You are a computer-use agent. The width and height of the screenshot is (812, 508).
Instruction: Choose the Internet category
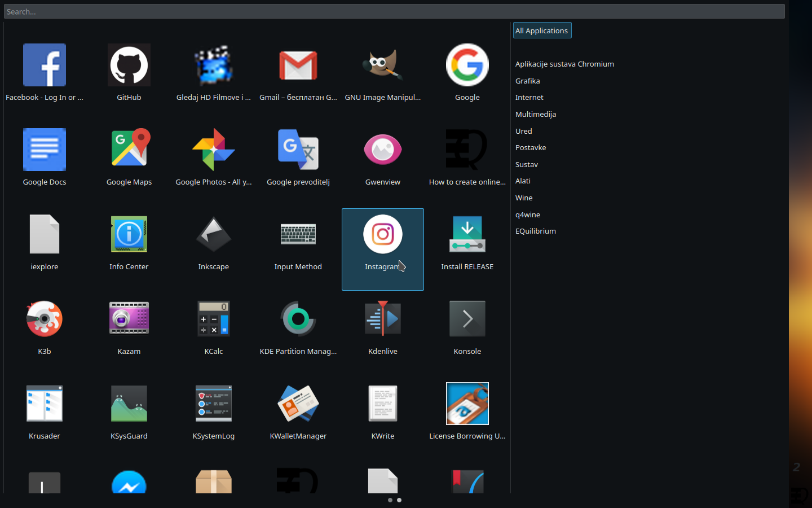click(x=529, y=98)
